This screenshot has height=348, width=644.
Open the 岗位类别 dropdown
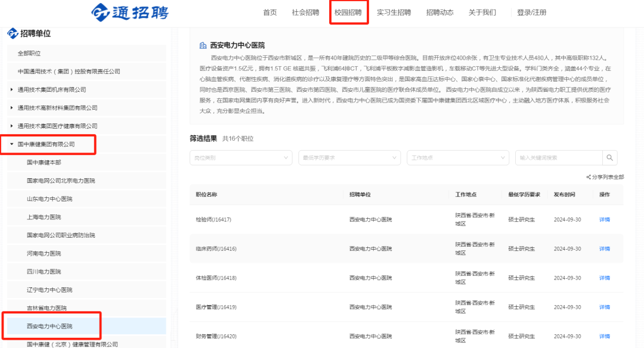(241, 157)
